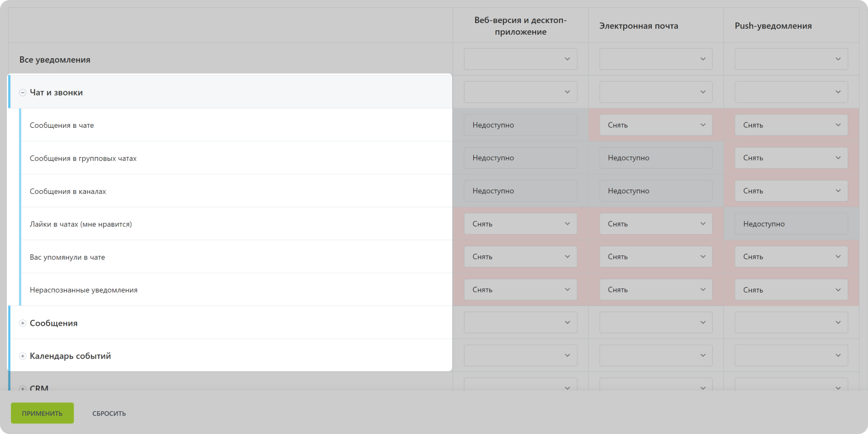Screen dimensions: 868x434
Task: Expand the 'Календарь событий' section
Action: [23, 356]
